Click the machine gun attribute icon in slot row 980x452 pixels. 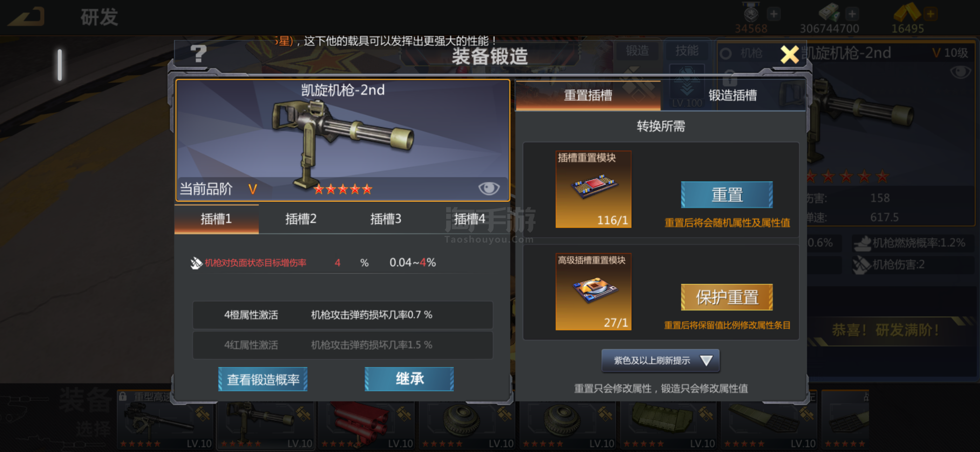pos(196,262)
